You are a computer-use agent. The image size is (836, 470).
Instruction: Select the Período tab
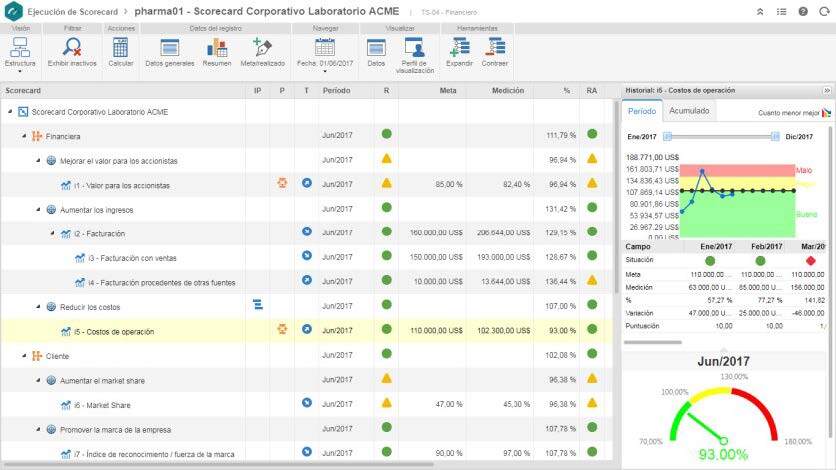pos(643,111)
